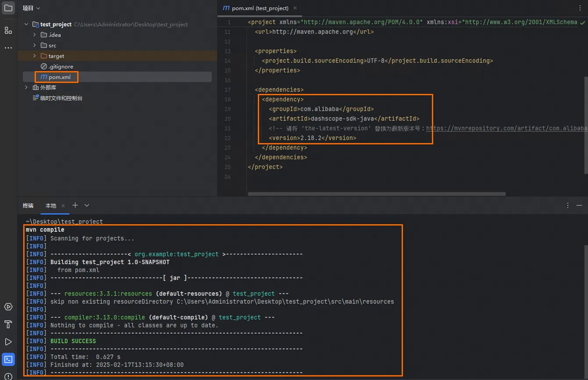Switch to the pom.xml editor tab
The image size is (588, 380).
[x=256, y=8]
